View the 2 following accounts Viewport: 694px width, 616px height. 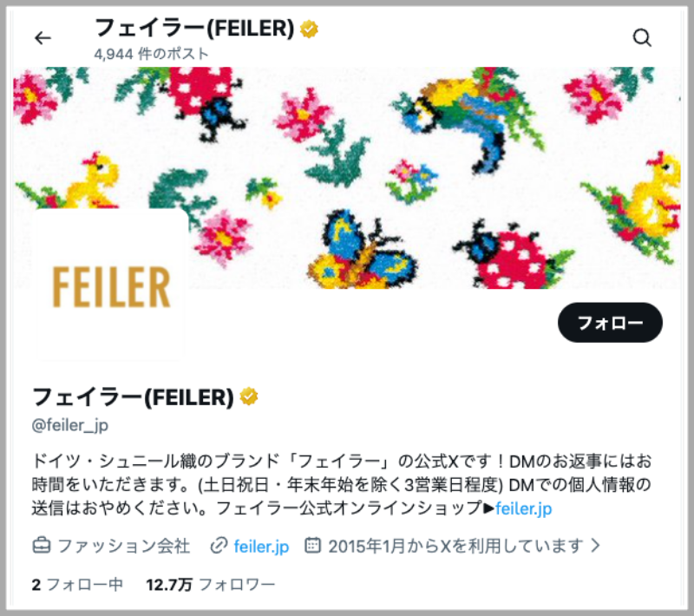tap(77, 585)
